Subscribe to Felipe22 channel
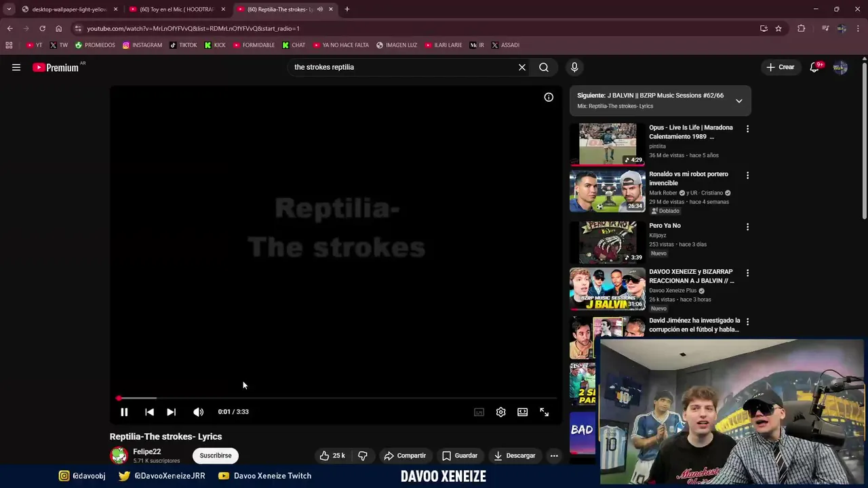This screenshot has width=868, height=488. [x=216, y=455]
